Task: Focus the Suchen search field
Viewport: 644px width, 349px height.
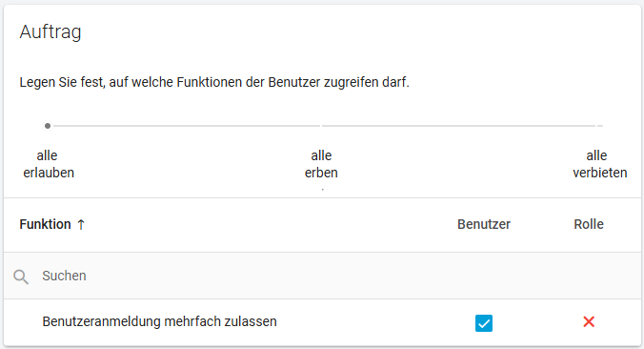Action: coord(322,276)
